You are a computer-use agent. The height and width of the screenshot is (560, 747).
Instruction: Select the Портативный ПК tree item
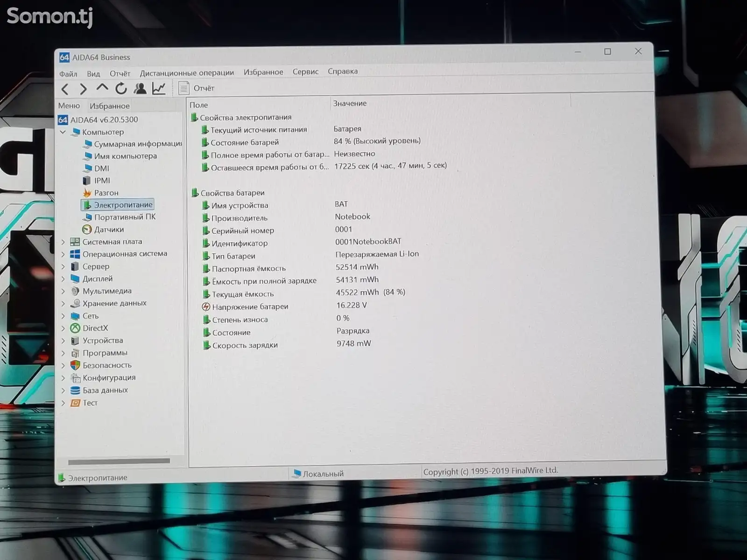(x=119, y=217)
